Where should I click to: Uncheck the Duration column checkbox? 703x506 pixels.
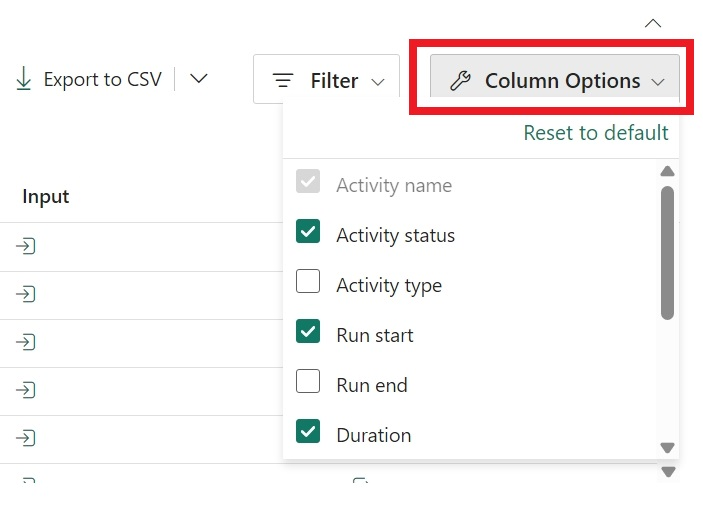point(308,432)
